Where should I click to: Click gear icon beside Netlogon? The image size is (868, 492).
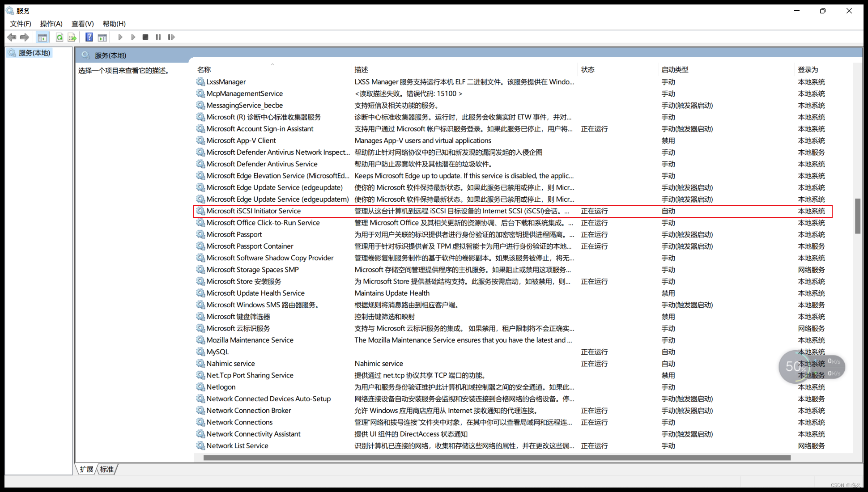coord(200,387)
